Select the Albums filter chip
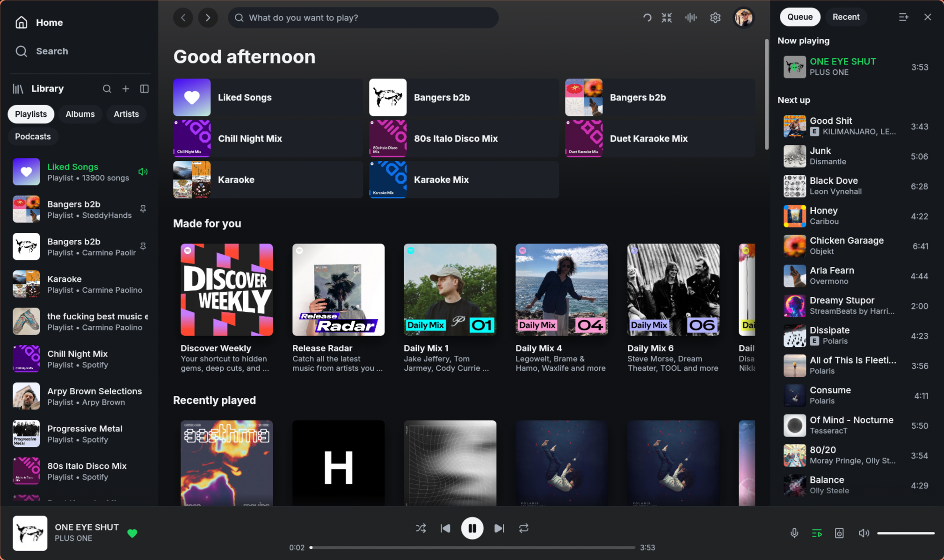944x560 pixels. 80,114
